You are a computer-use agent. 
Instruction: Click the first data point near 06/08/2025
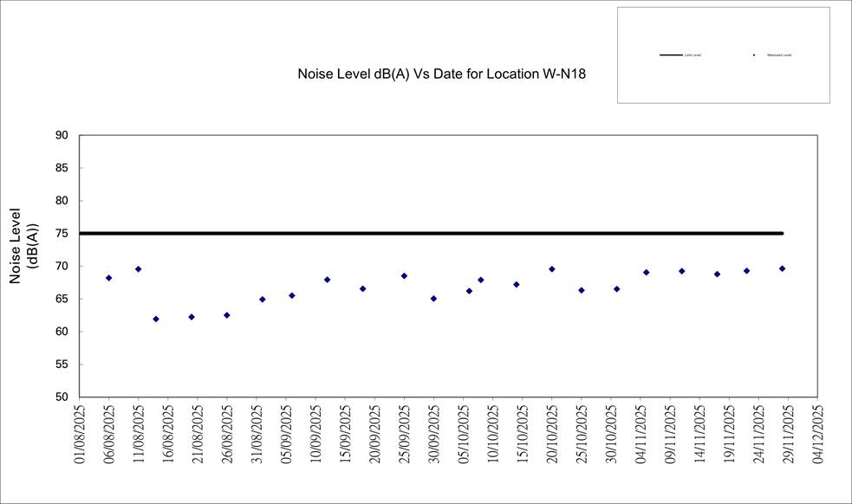pyautogui.click(x=108, y=278)
